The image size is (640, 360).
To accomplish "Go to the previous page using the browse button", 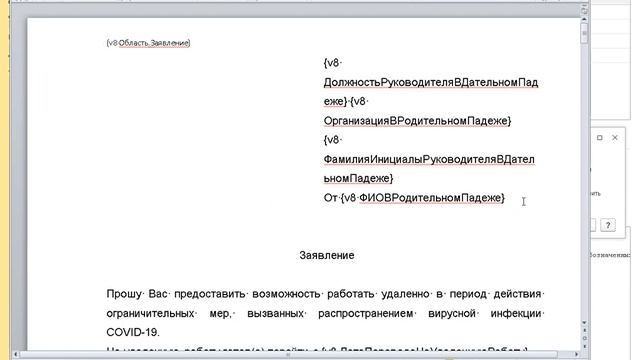I will tap(584, 330).
